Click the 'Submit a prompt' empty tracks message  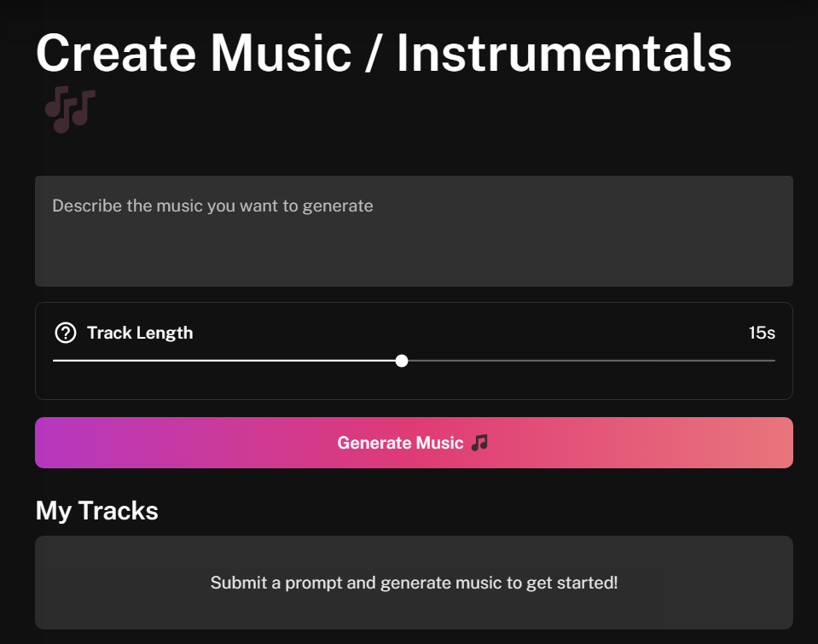tap(414, 583)
